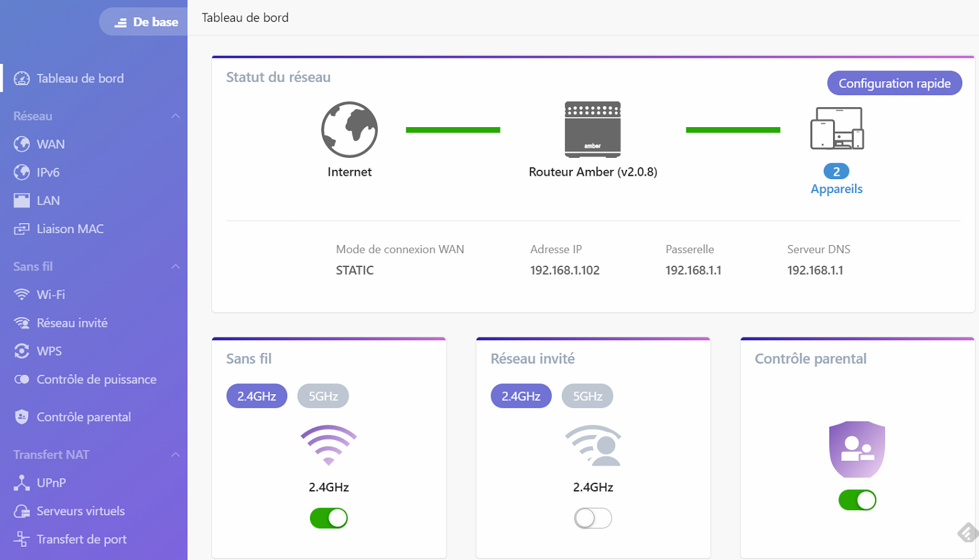Enable the Réseau invité 2.4GHz toggle
Viewport: 979px width, 560px height.
(593, 518)
